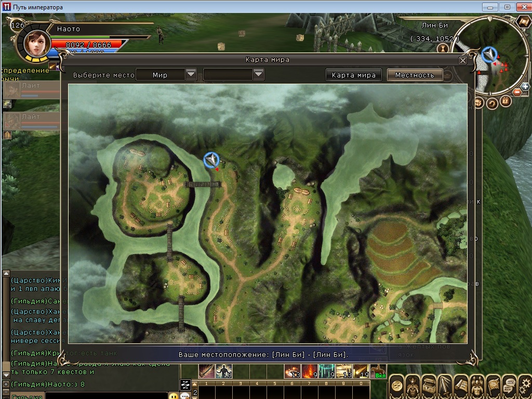Expand chat window with plus button
This screenshot has height=399, width=532.
pyautogui.click(x=6, y=384)
